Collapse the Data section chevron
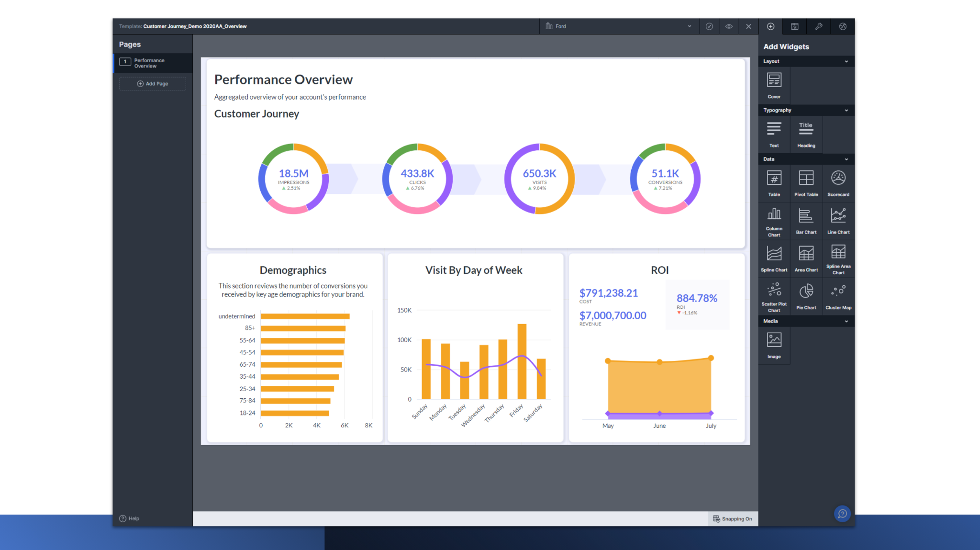 846,159
